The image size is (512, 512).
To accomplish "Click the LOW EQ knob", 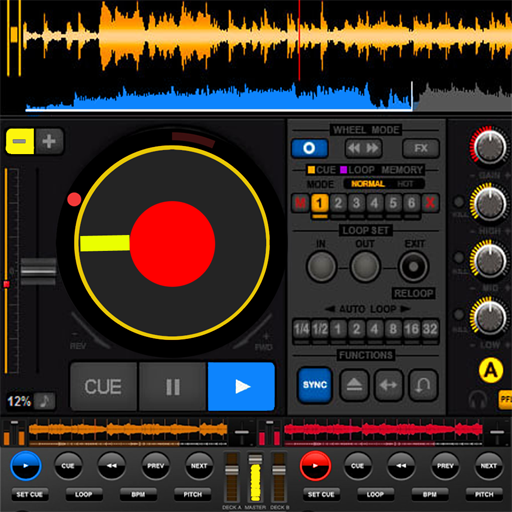I will click(x=490, y=317).
